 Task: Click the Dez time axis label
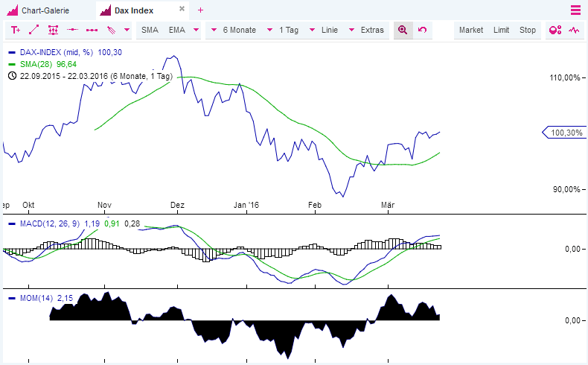point(177,205)
